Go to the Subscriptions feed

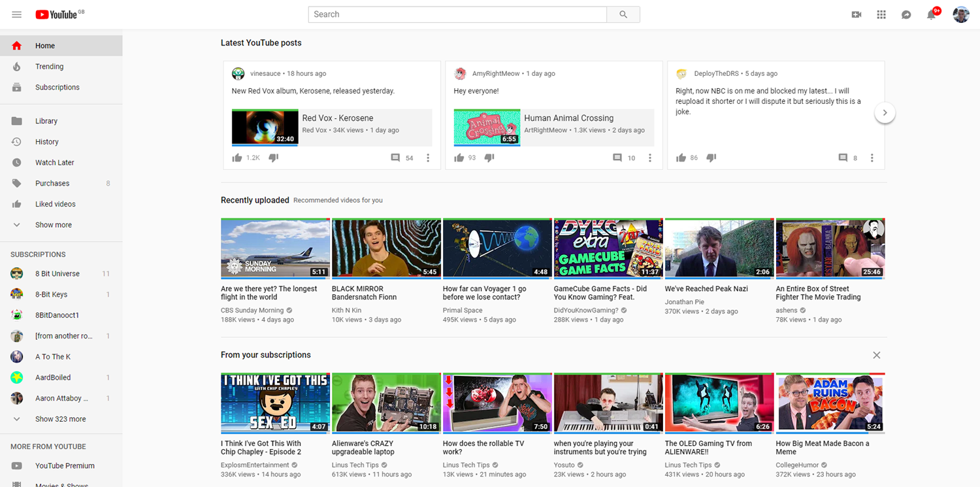coord(57,87)
